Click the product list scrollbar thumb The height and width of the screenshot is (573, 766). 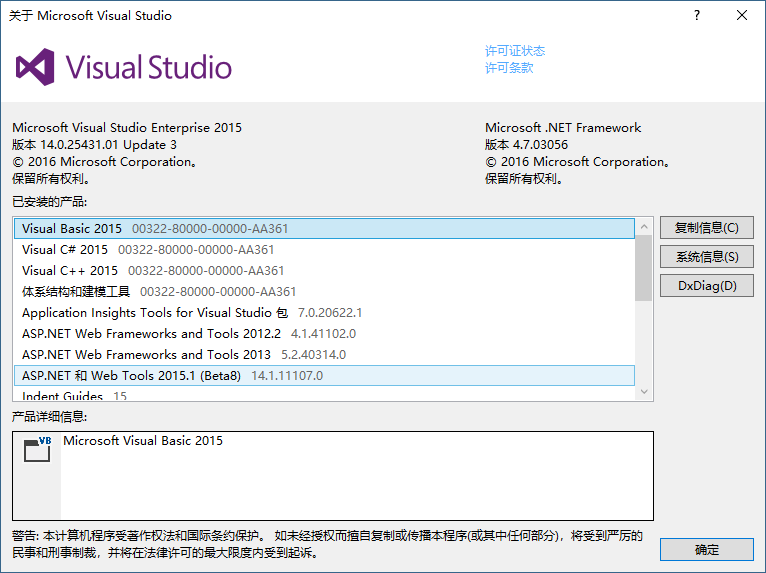(644, 268)
